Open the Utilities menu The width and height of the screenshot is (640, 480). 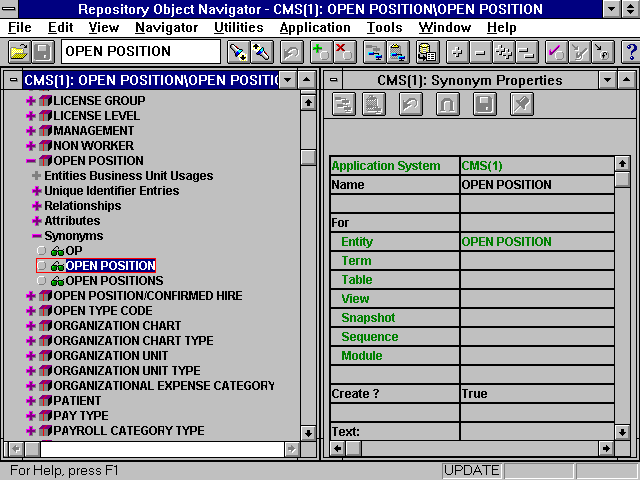tap(239, 27)
